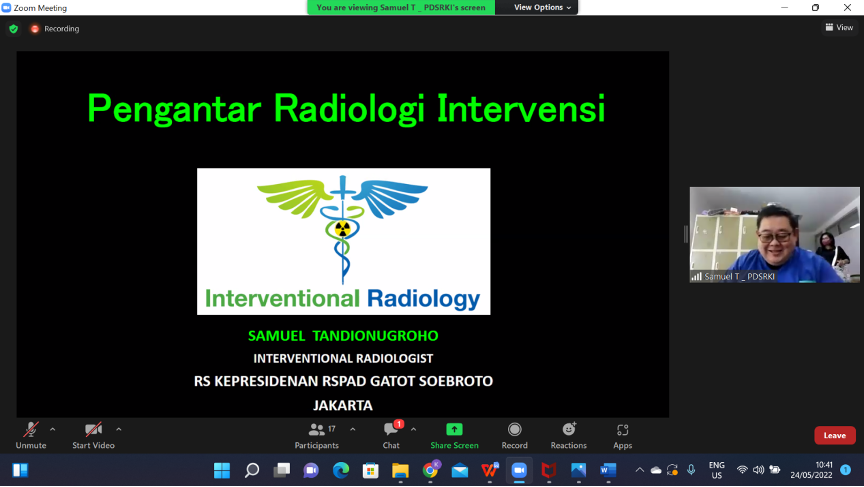Click the Record button in Zoom toolbar
The width and height of the screenshot is (864, 487).
514,435
